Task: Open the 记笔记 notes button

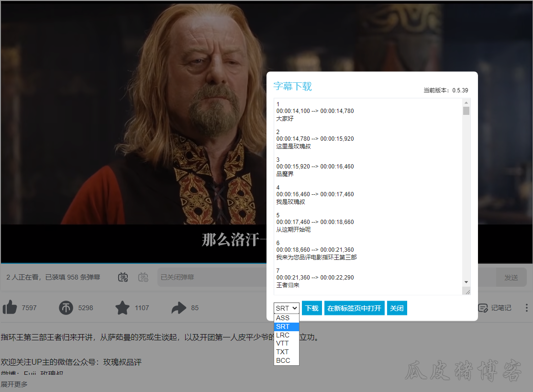Action: click(x=495, y=308)
